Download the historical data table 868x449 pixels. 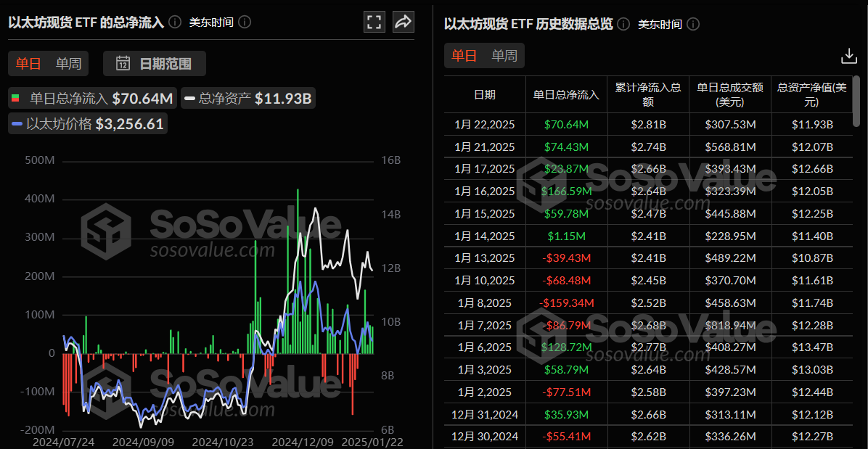click(848, 56)
